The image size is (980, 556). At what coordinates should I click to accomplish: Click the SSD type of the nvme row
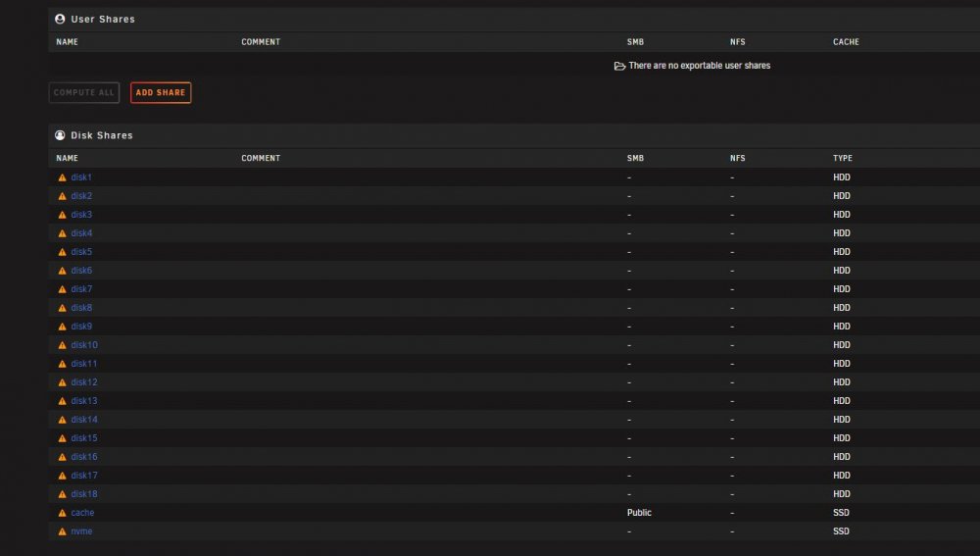coord(841,531)
